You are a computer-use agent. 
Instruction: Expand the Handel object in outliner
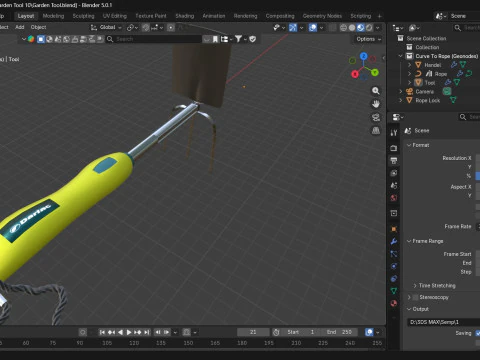(409, 65)
